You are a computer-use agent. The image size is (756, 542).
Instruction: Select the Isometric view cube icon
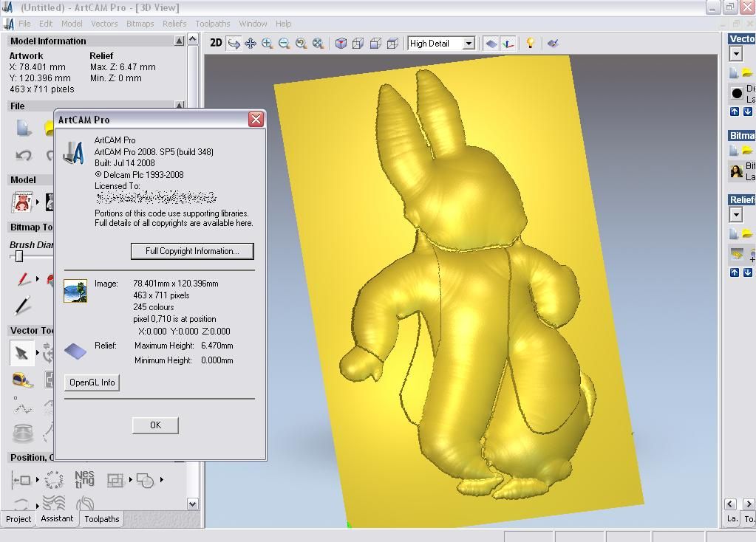point(341,44)
